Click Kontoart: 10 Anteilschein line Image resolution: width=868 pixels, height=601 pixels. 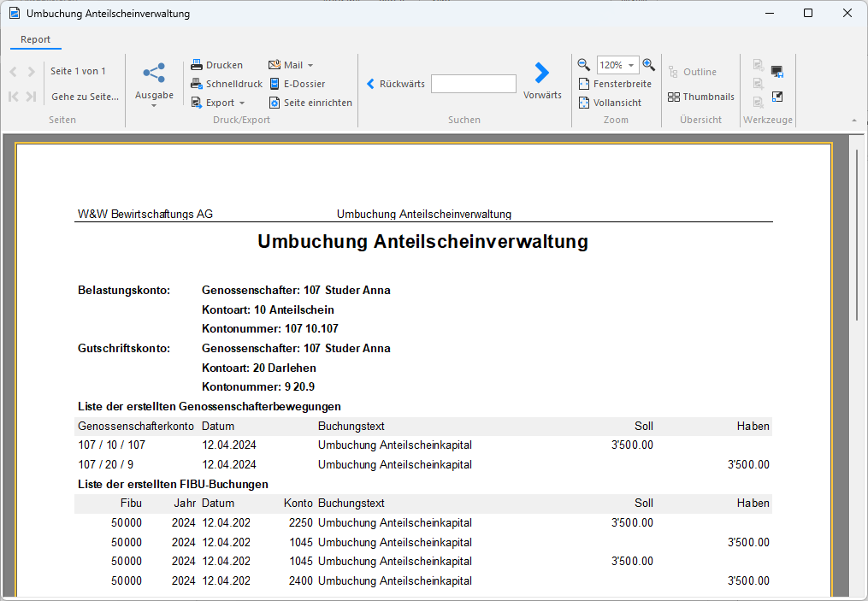(268, 310)
